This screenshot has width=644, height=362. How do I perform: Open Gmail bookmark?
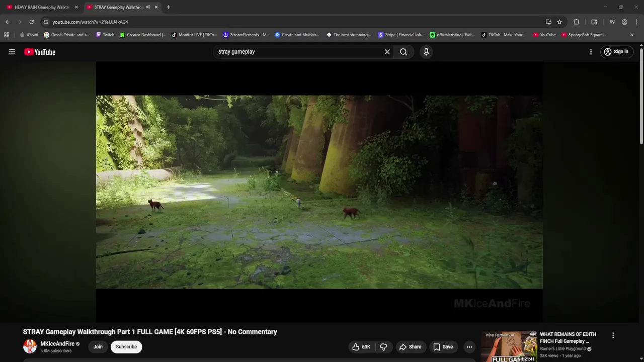(x=66, y=35)
